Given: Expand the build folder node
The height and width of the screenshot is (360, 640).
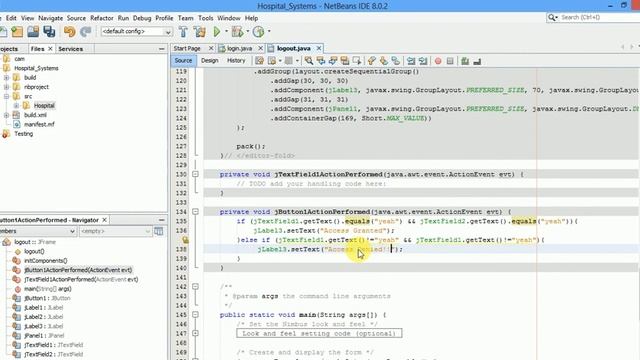Looking at the screenshot, I should tap(7, 78).
